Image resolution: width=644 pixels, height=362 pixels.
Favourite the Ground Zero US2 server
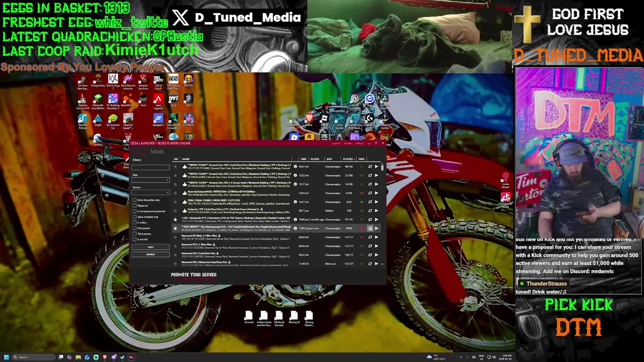click(x=176, y=166)
